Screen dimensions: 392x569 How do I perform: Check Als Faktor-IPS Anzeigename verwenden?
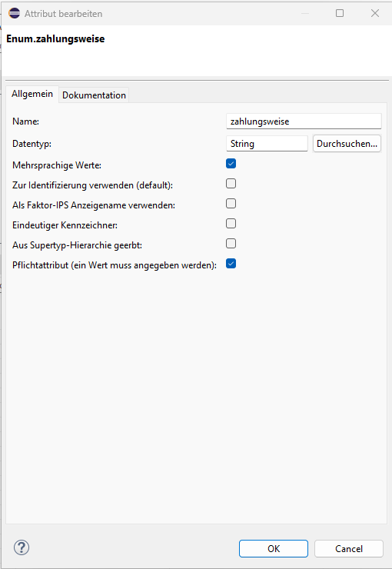pos(231,204)
